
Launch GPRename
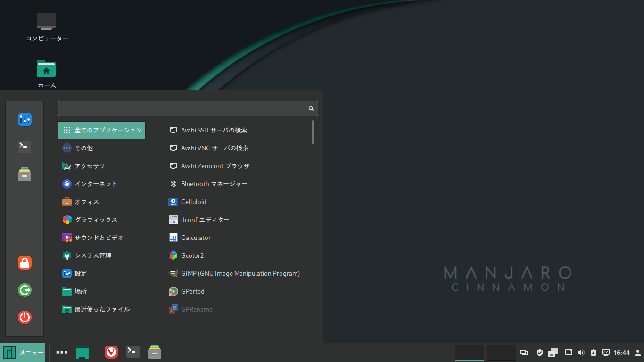(x=237, y=309)
